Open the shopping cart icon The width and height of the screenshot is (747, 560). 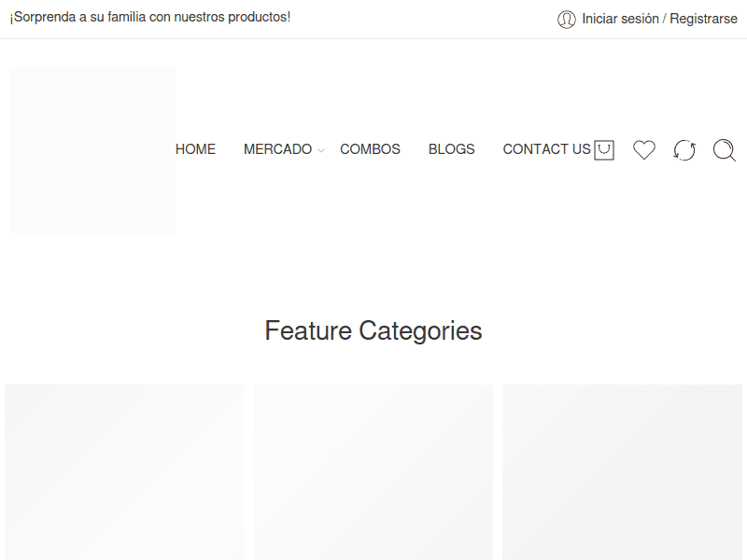coord(604,149)
